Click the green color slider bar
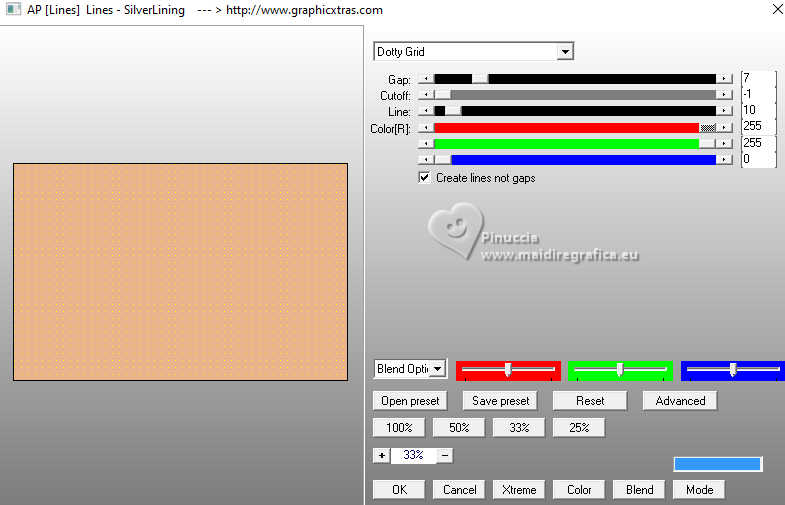 pyautogui.click(x=575, y=144)
